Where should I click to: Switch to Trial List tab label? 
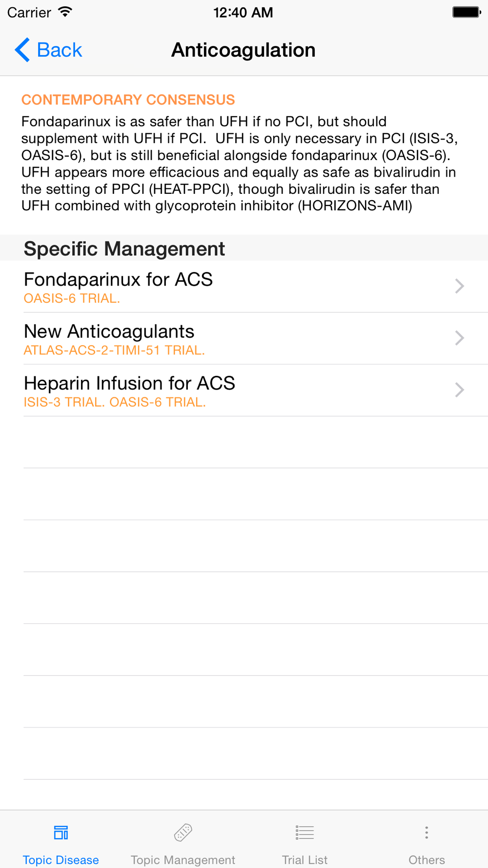[305, 860]
